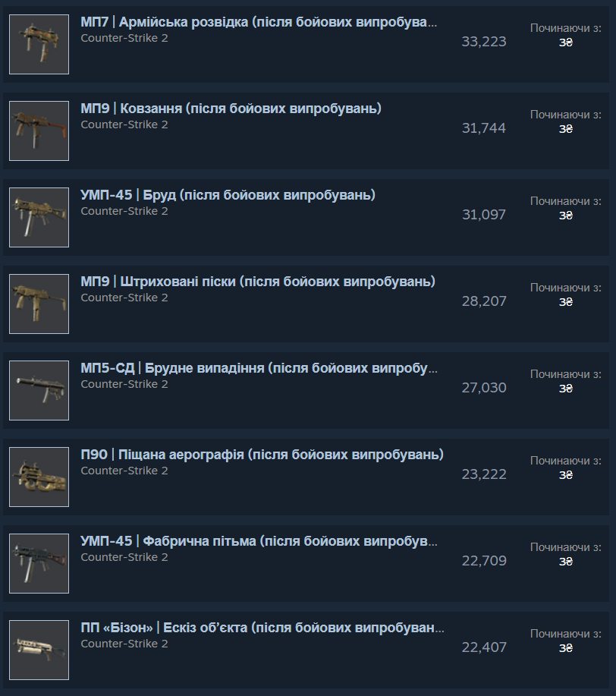Click the 23,222 quantity for П90 listing
616x696 pixels.
[484, 474]
